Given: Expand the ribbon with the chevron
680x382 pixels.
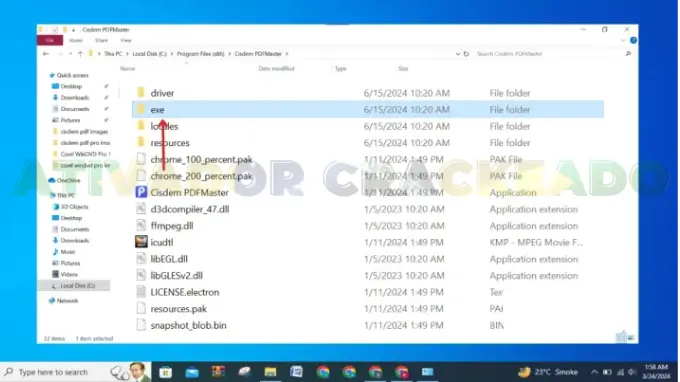Looking at the screenshot, I should click(x=623, y=40).
